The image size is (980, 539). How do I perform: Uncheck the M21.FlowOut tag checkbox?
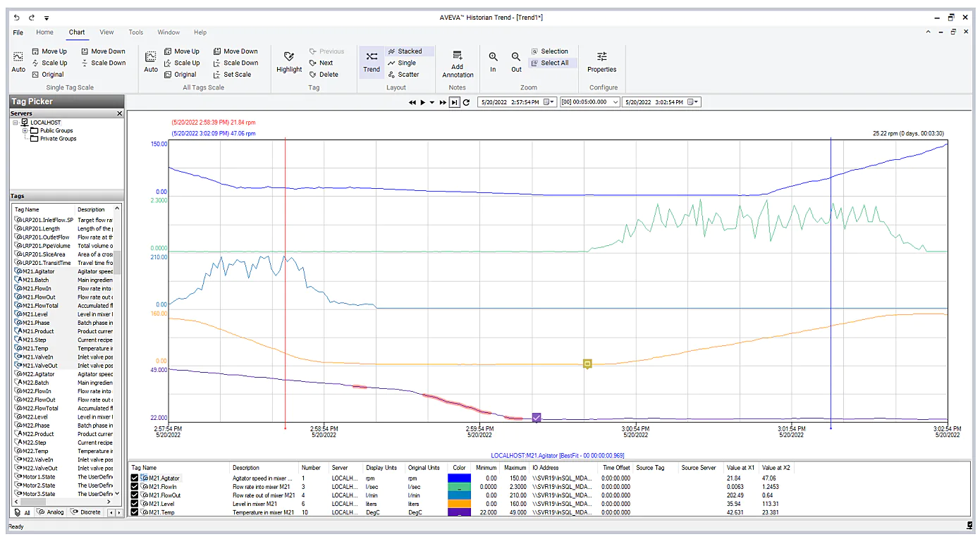[135, 495]
